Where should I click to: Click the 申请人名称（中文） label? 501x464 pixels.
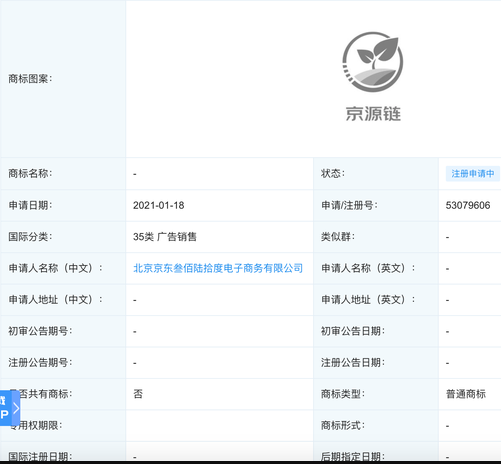[x=56, y=268]
